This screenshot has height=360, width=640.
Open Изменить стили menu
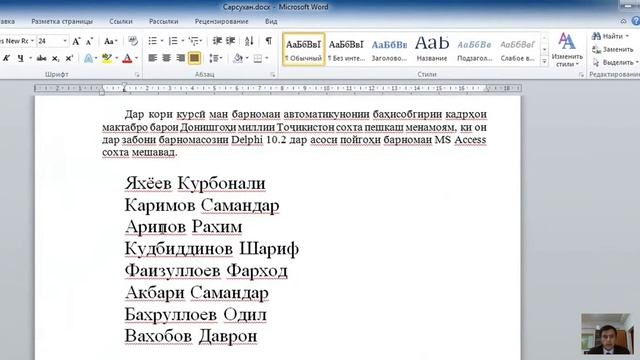(x=567, y=50)
